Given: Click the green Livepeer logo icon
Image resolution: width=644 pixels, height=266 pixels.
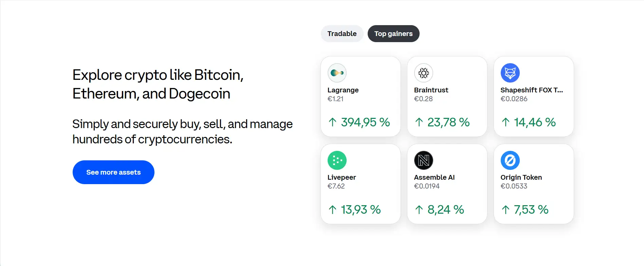Looking at the screenshot, I should (337, 160).
